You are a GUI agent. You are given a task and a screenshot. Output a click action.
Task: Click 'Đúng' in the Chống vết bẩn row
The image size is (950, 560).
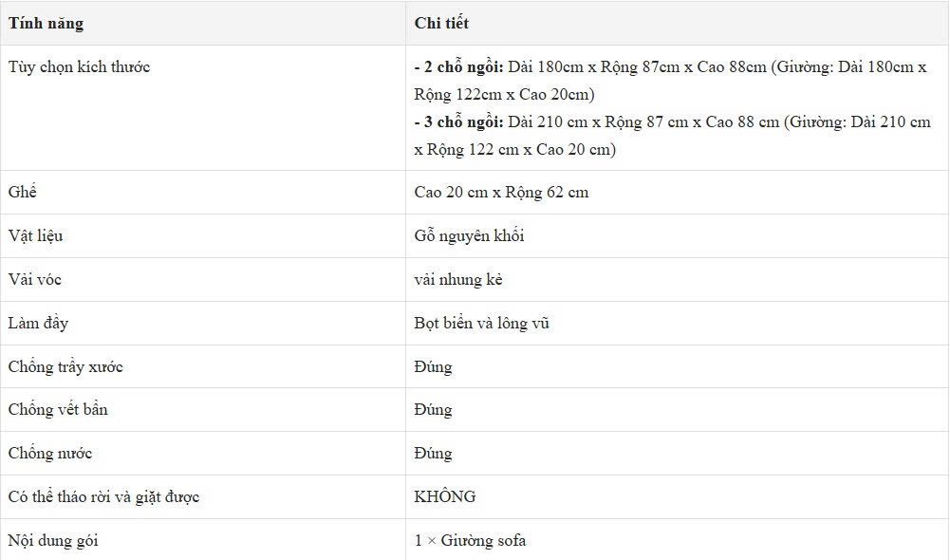pyautogui.click(x=433, y=410)
